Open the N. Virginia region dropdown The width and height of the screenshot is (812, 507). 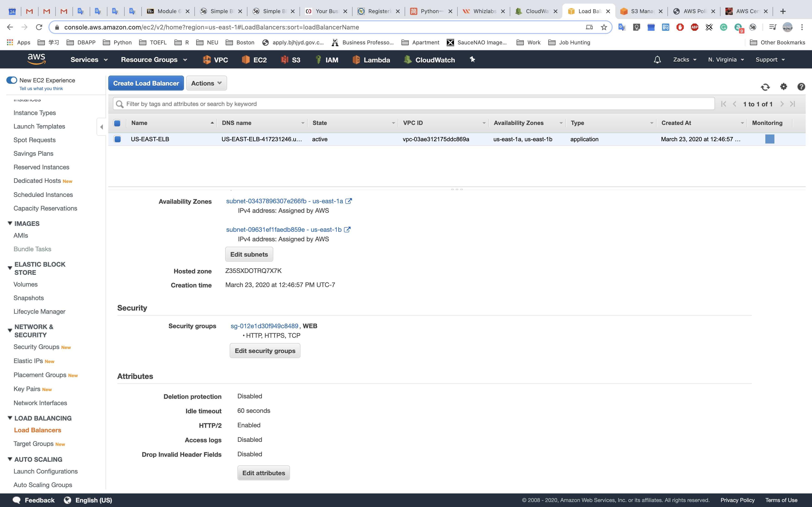click(726, 60)
